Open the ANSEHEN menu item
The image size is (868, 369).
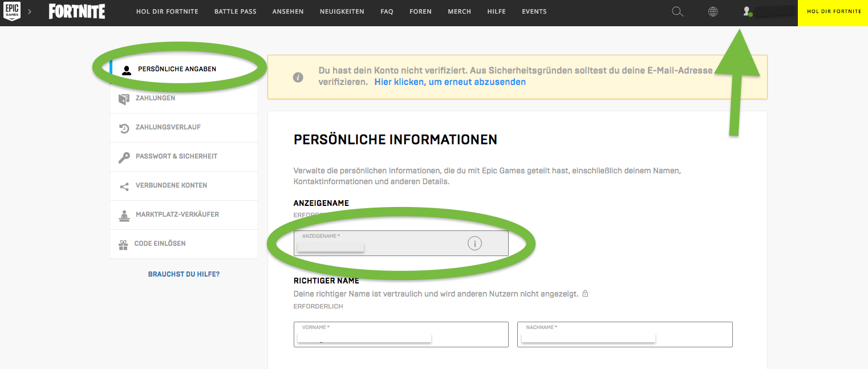tap(288, 11)
